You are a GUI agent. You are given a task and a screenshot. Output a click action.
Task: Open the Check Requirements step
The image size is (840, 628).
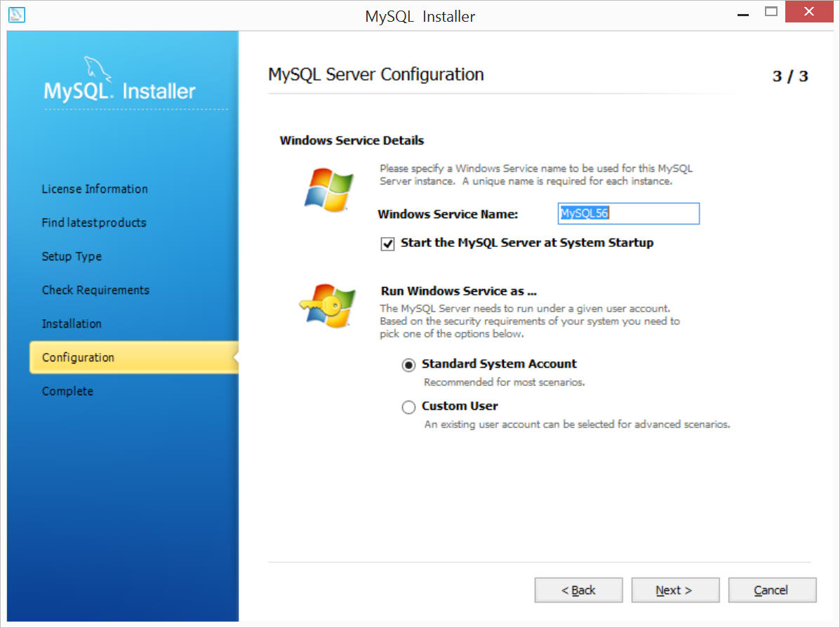point(96,290)
